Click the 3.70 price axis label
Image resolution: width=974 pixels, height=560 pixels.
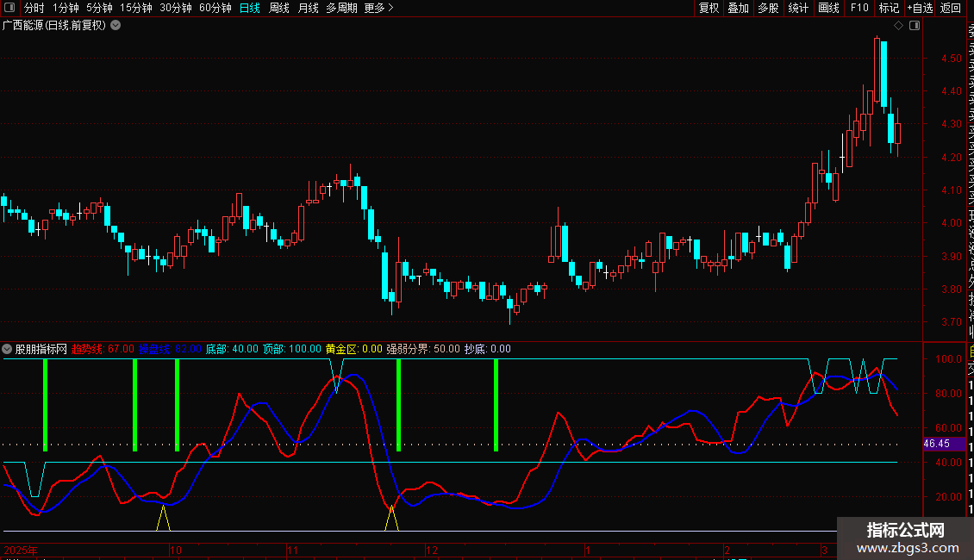951,322
